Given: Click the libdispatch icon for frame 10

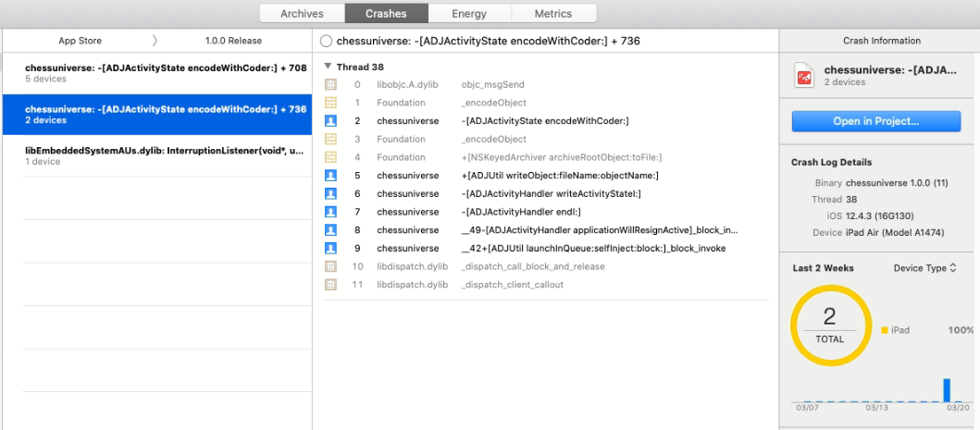Looking at the screenshot, I should pos(330,266).
